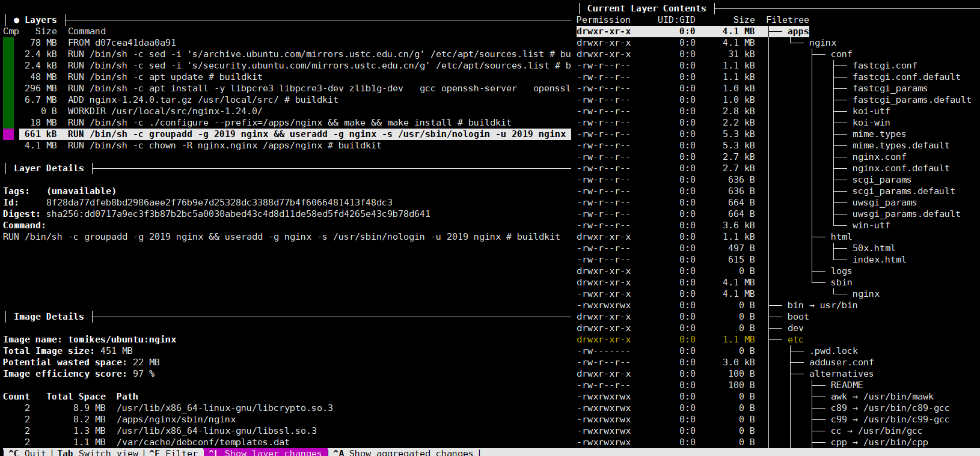Select the awk → /usr/bin/mawk symlink
The image size is (980, 456).
coord(882,397)
